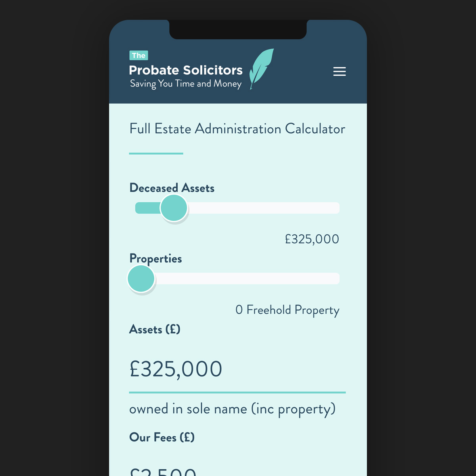Click the 'Assets (£)' heading

pos(155,330)
